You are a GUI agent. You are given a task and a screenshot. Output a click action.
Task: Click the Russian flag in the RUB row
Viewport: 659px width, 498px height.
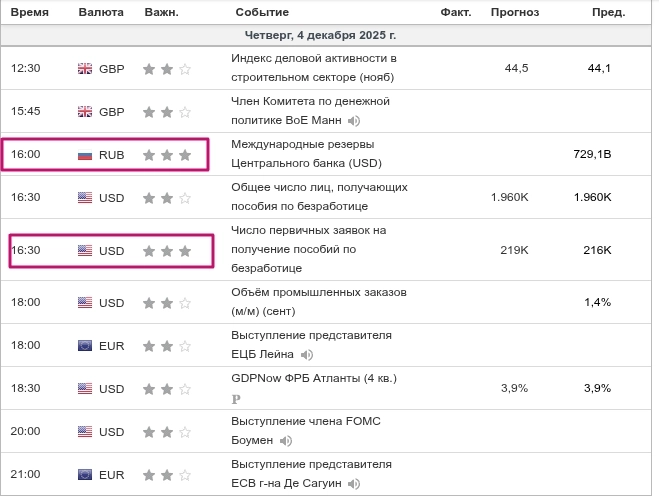(85, 155)
